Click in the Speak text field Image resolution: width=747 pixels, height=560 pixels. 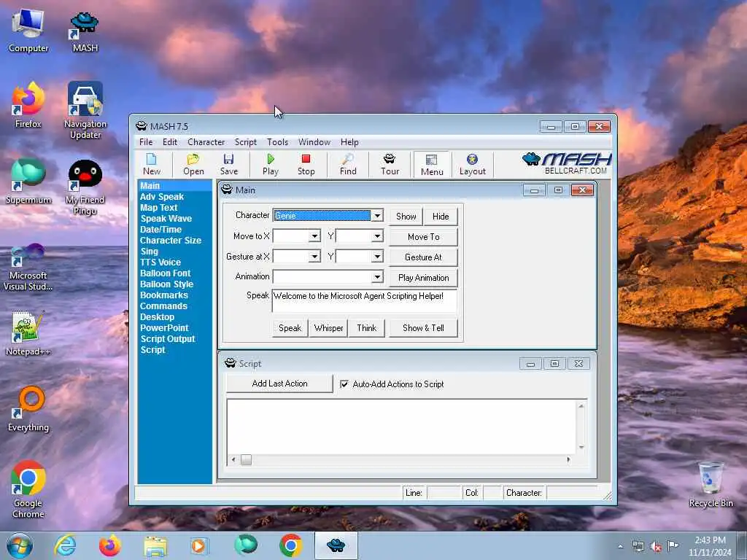(x=365, y=300)
